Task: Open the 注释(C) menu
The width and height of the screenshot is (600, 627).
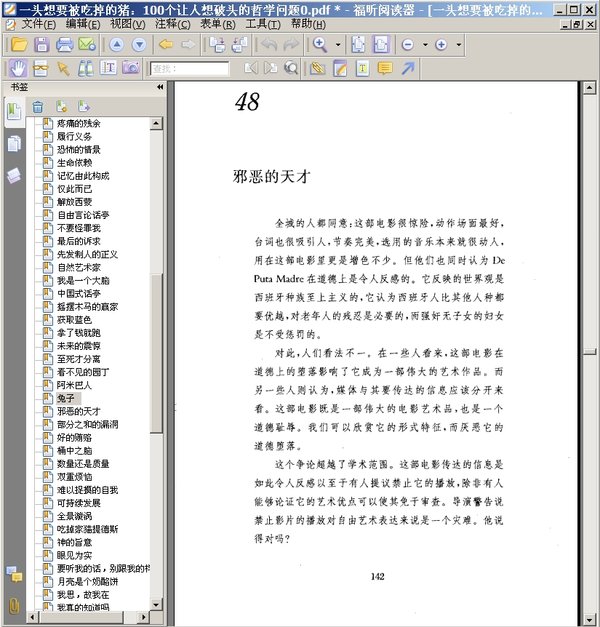Action: click(x=173, y=24)
